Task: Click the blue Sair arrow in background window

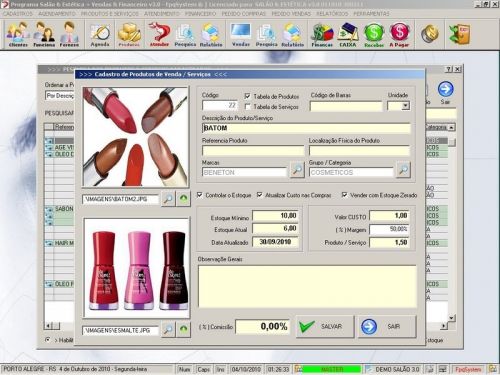Action: [x=445, y=89]
